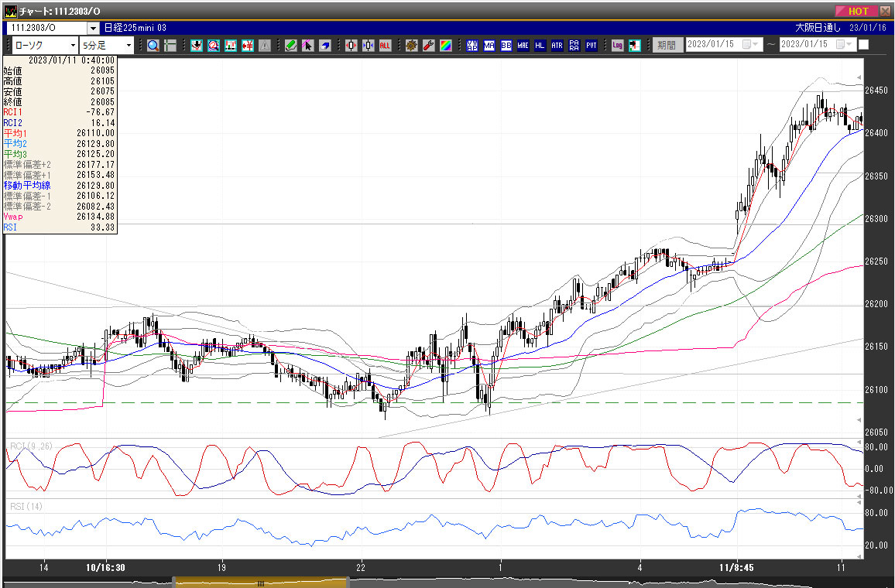Click the teal arrow chart icon
Viewport: 895px width, 588px height.
click(x=635, y=46)
